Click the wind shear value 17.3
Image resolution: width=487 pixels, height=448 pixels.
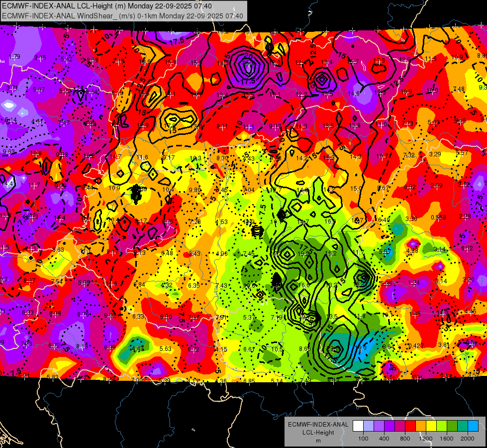(379, 61)
